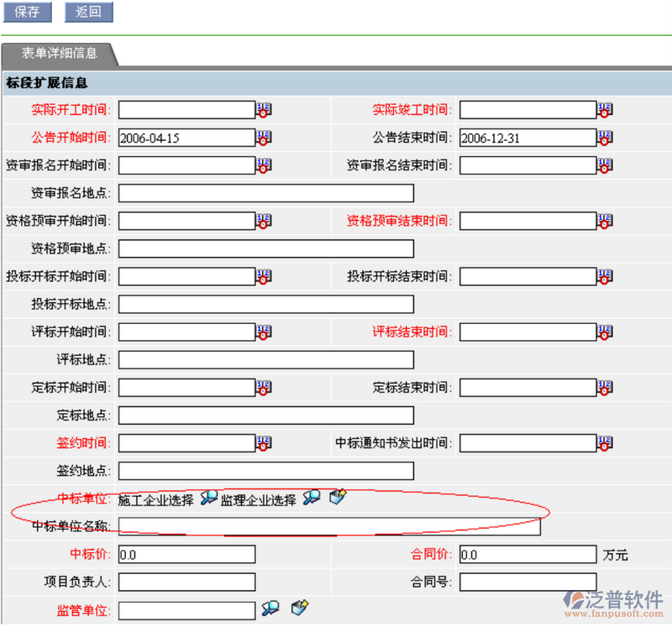Click the 返回 button

[88, 12]
